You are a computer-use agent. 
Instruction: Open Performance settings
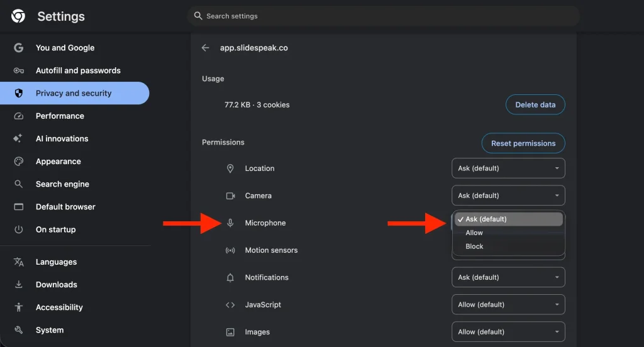74,116
